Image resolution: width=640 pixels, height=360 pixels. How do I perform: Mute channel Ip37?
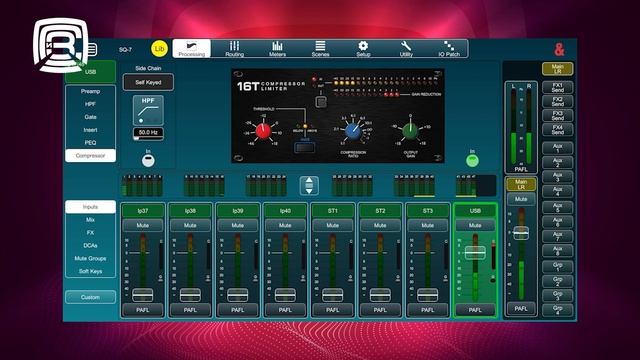[142, 225]
